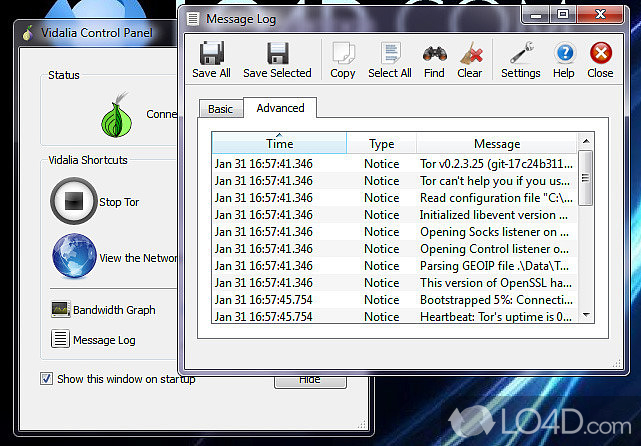
Task: Select the Advanced tab
Action: click(x=280, y=108)
